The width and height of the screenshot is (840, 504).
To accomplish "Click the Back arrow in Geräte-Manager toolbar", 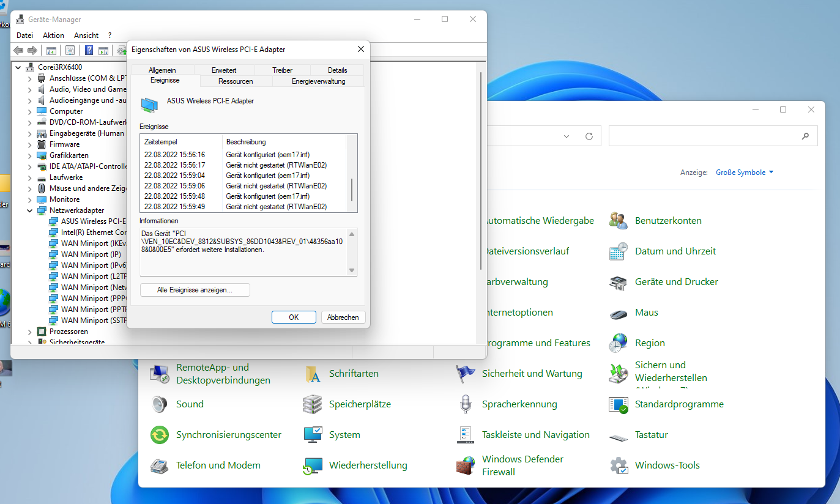I will tap(18, 50).
